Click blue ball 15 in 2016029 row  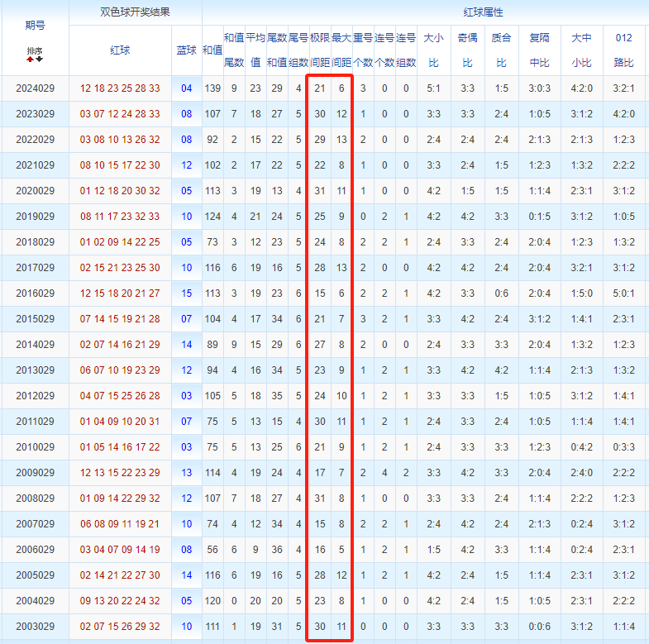[x=187, y=293]
